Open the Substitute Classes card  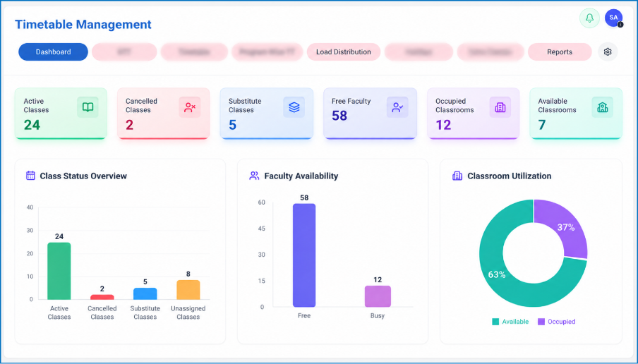point(267,114)
